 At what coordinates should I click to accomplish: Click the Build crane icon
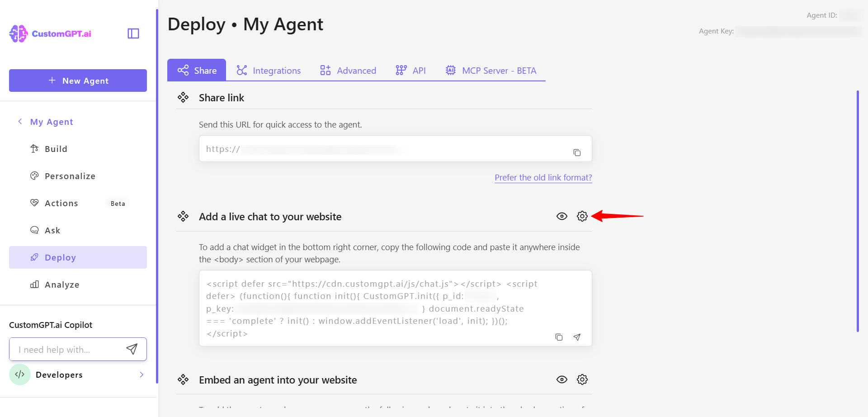(34, 148)
